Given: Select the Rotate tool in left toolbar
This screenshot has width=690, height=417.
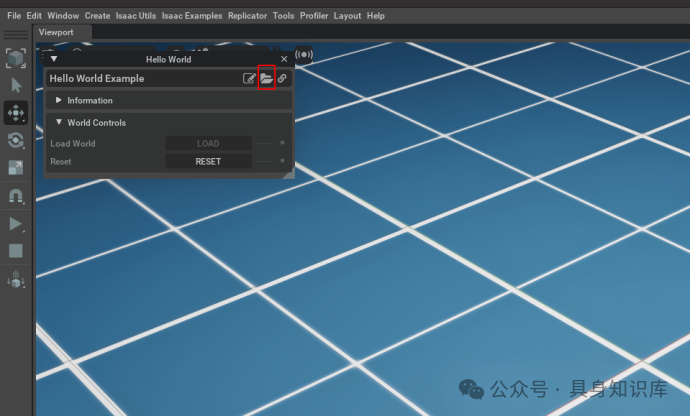Looking at the screenshot, I should (16, 141).
